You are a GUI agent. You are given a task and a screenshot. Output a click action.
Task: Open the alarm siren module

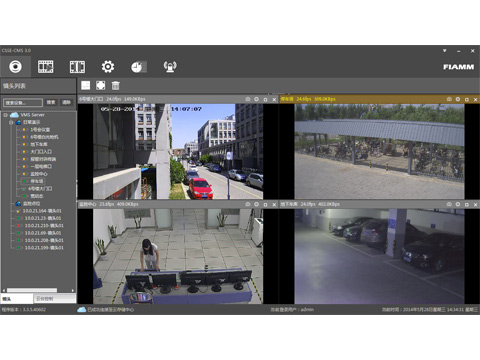point(170,67)
